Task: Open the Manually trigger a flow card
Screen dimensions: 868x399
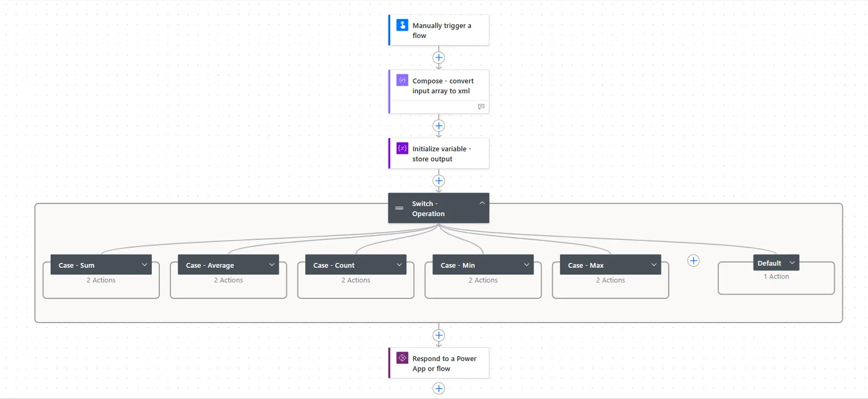Action: coord(439,30)
